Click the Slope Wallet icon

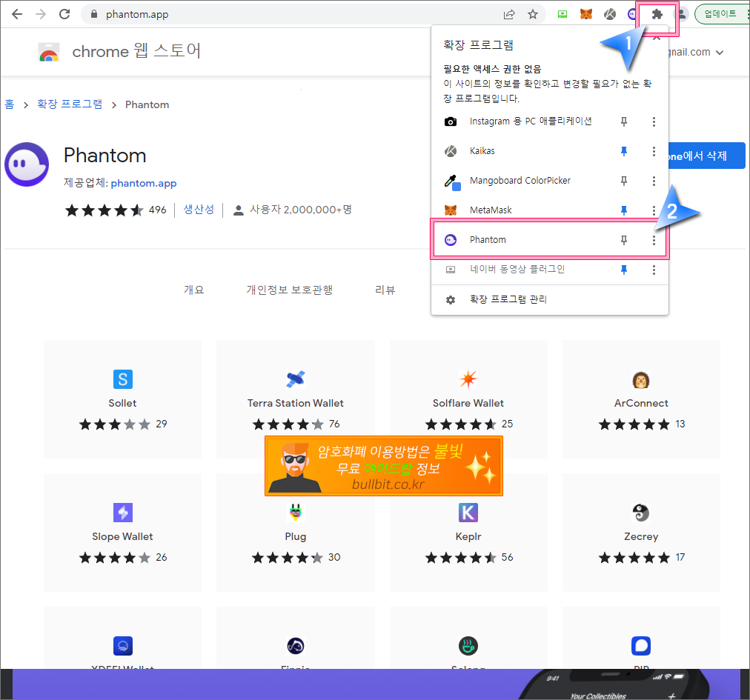point(123,513)
